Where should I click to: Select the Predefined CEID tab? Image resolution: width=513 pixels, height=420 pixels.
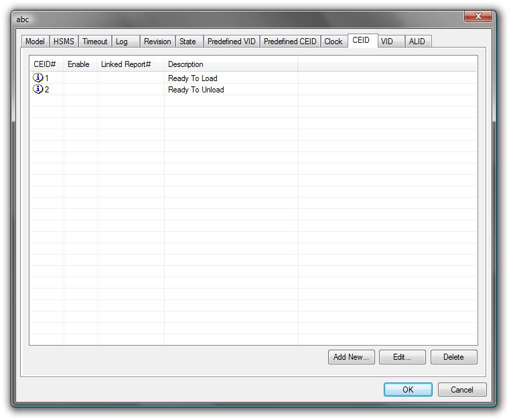point(290,42)
